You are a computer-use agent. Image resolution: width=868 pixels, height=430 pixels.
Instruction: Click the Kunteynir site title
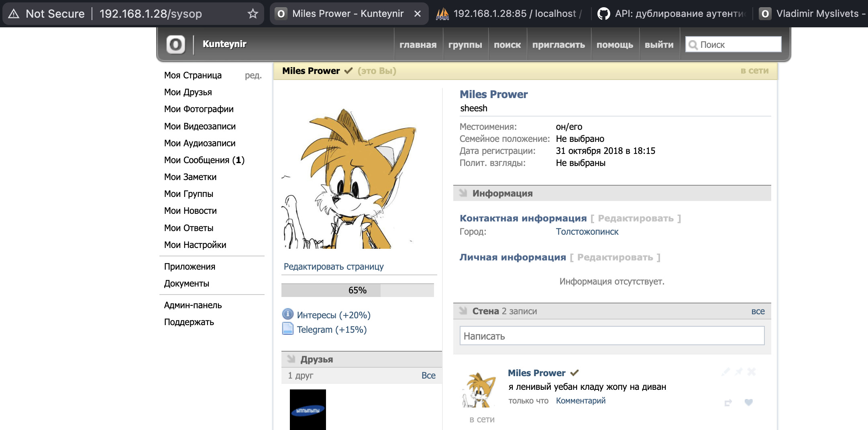tap(224, 44)
